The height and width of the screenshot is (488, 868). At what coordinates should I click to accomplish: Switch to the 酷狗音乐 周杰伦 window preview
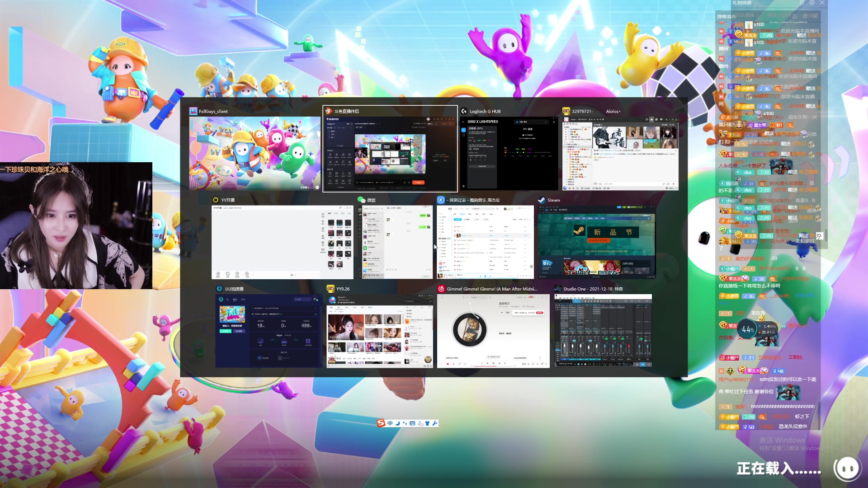(x=485, y=242)
